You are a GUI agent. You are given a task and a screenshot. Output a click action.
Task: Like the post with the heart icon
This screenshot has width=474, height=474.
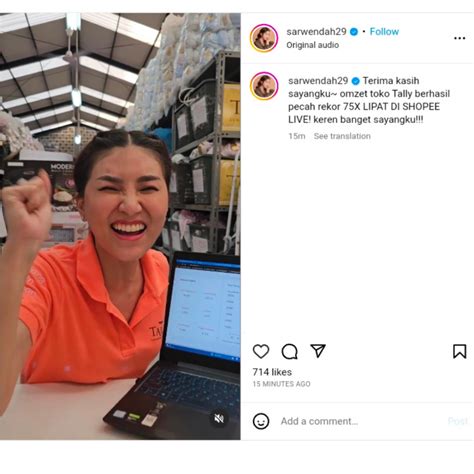[261, 351]
